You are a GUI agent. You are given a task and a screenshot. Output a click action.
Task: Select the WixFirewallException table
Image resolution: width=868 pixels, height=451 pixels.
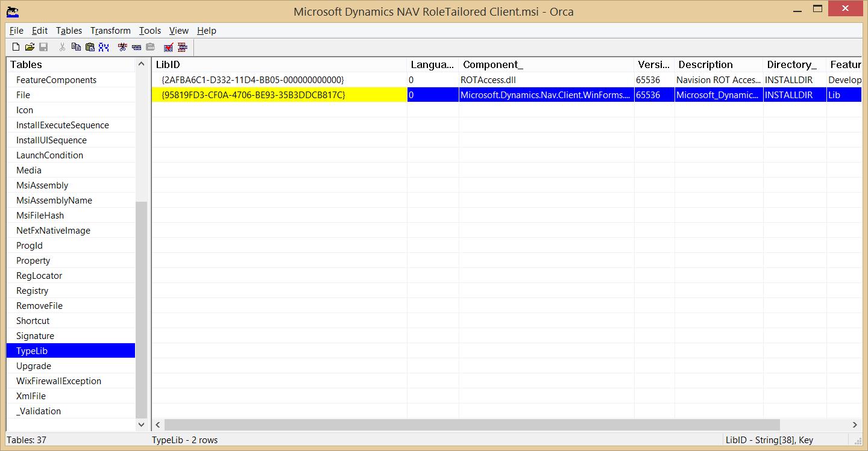click(x=58, y=381)
